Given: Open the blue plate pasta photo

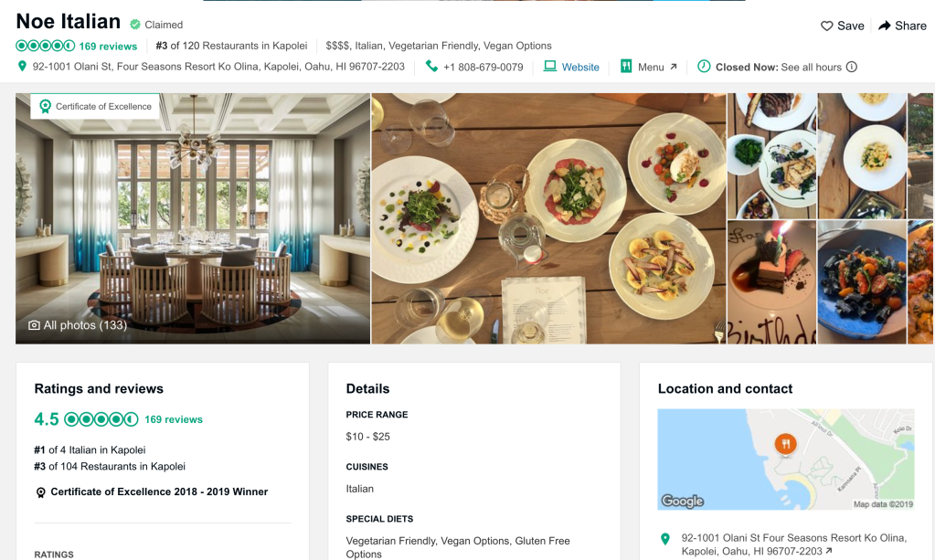Looking at the screenshot, I should (862, 282).
